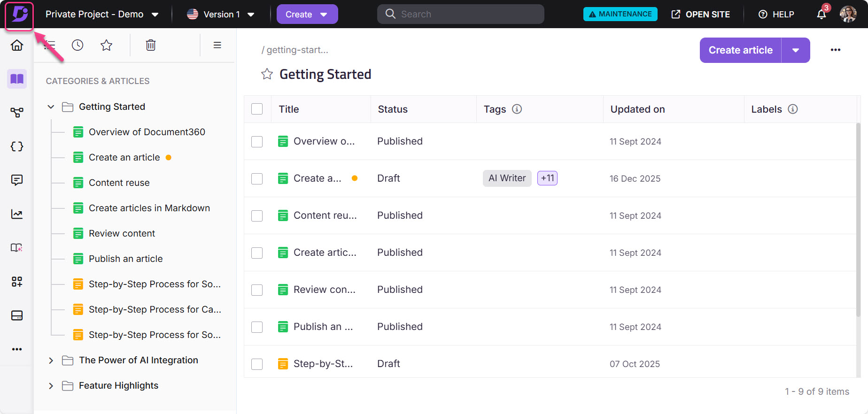Open the knowledge base site builder icon
868x414 pixels.
pyautogui.click(x=17, y=248)
